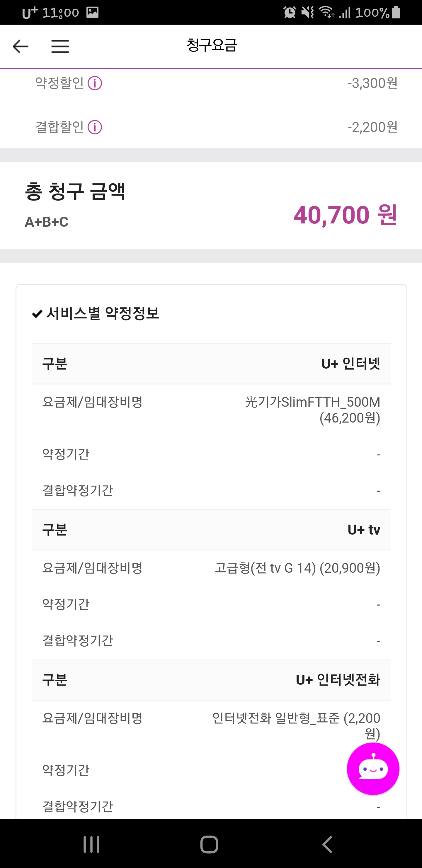Tap the 서비스별 약정정보 heading
Image resolution: width=422 pixels, height=868 pixels.
click(x=102, y=313)
